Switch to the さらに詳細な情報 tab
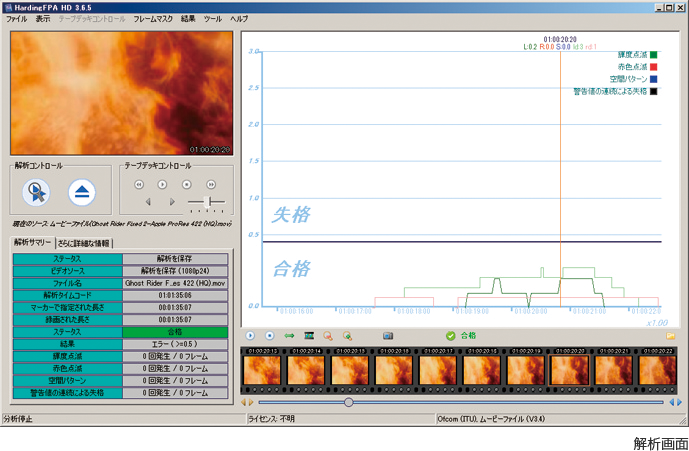This screenshot has height=451, width=689. point(83,243)
